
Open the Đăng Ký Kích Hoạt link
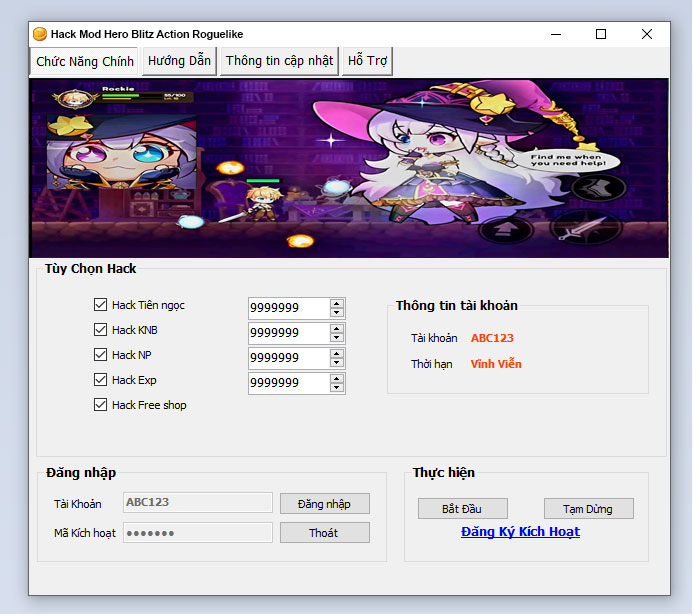coord(520,532)
